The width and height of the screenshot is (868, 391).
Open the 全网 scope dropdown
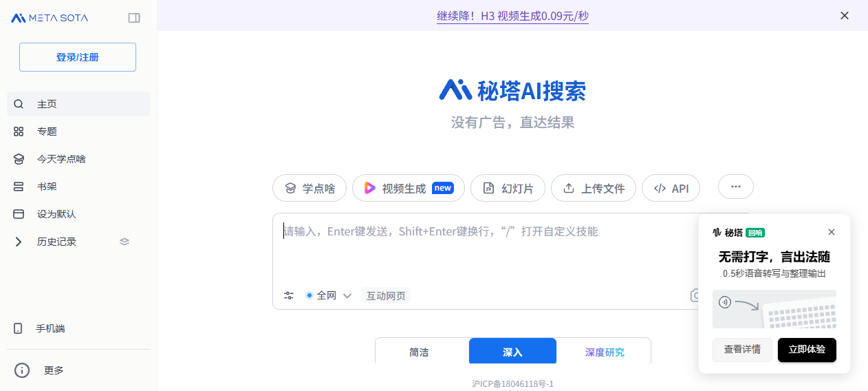[329, 295]
